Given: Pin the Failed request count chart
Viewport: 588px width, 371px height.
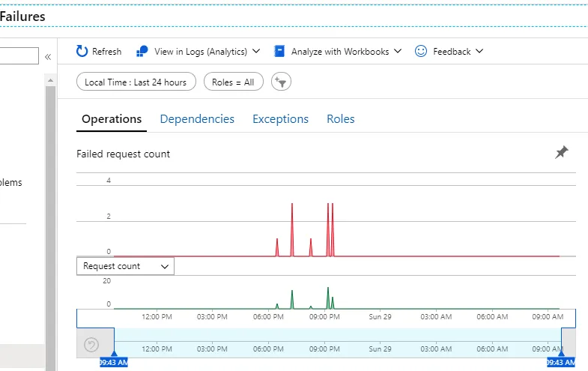Looking at the screenshot, I should 561,152.
